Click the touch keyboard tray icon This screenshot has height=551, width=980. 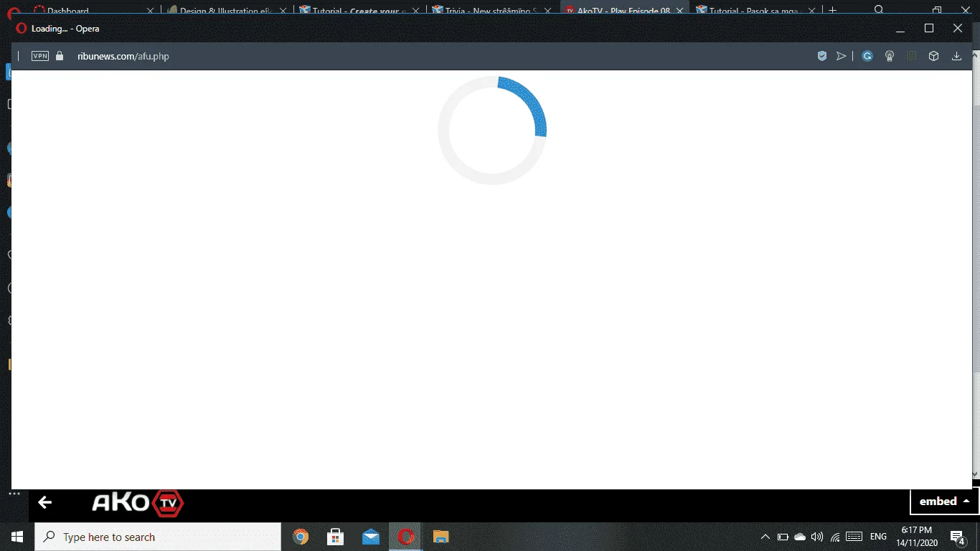tap(854, 537)
